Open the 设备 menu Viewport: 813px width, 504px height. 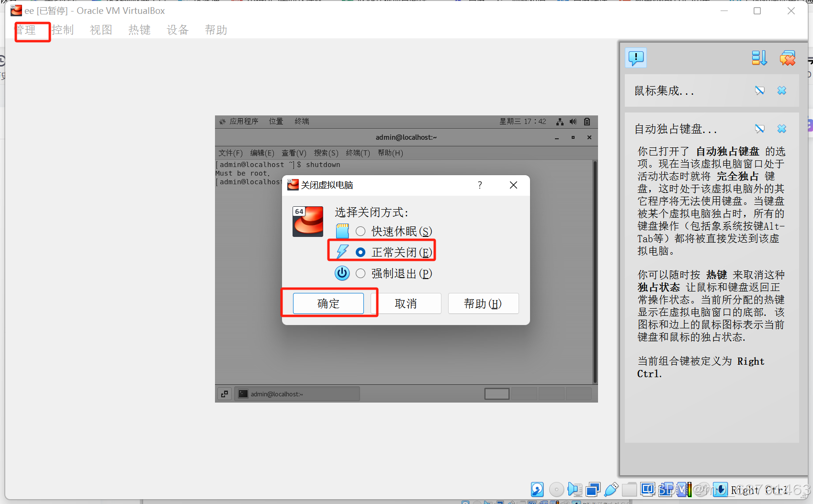tap(178, 30)
